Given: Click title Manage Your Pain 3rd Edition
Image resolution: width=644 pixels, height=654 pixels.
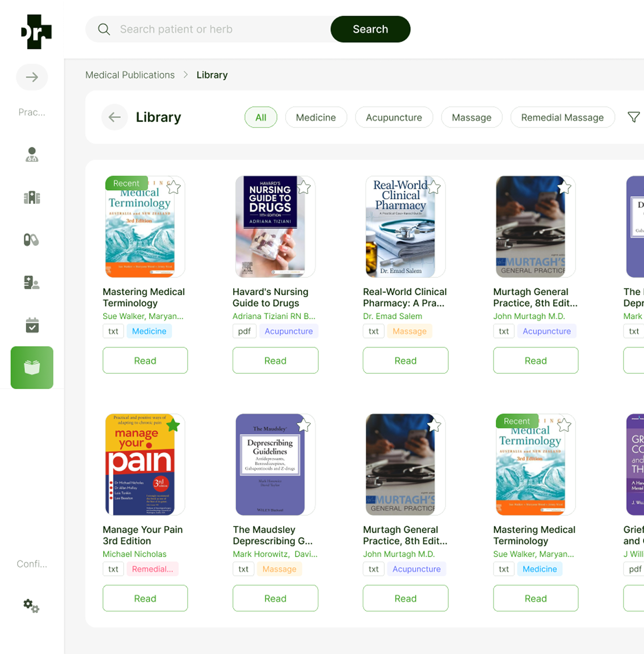Looking at the screenshot, I should [143, 535].
